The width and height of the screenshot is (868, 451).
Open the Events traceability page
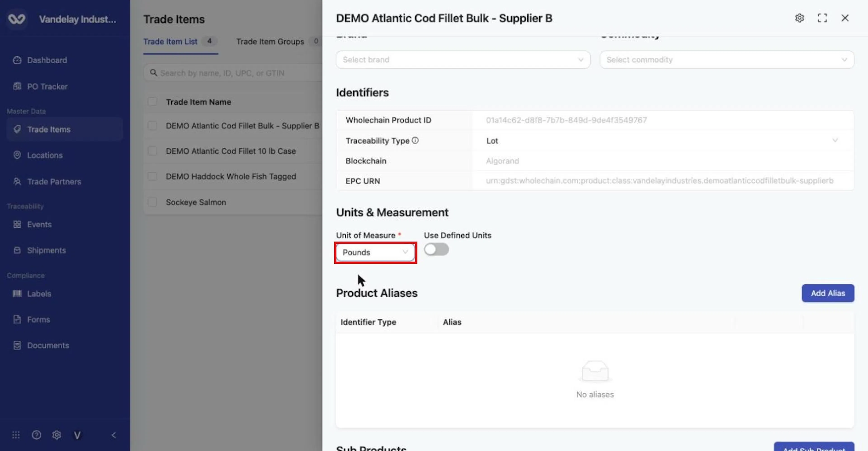(39, 224)
